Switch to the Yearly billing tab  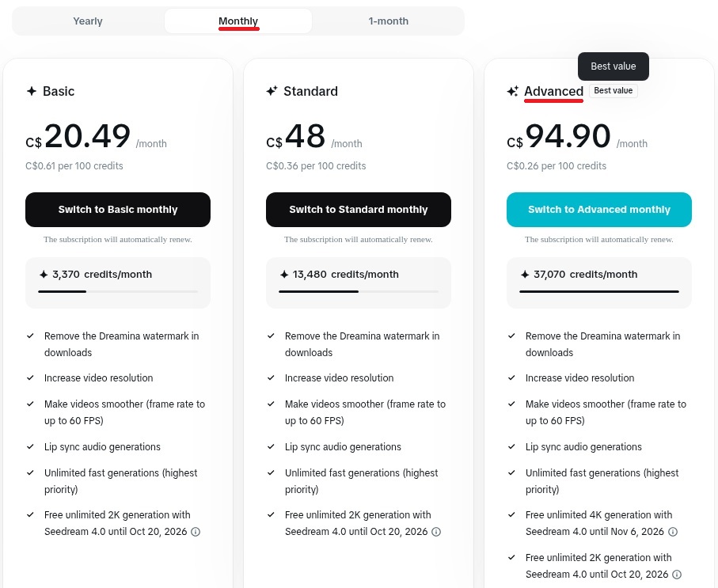88,21
